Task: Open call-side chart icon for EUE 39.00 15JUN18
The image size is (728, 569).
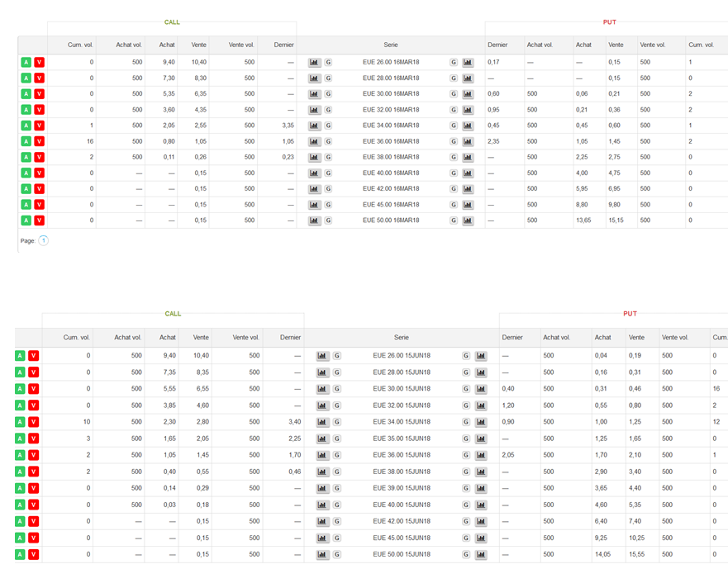Action: [322, 488]
